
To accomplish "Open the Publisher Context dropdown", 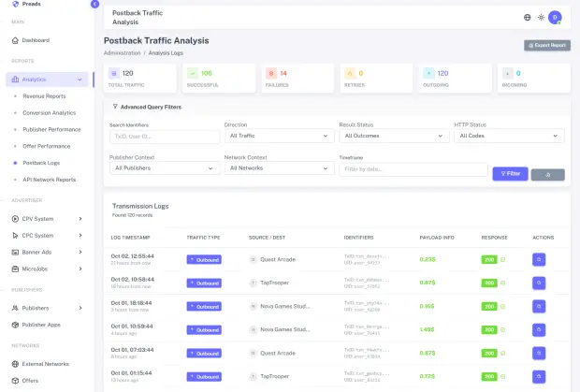I will pos(165,168).
